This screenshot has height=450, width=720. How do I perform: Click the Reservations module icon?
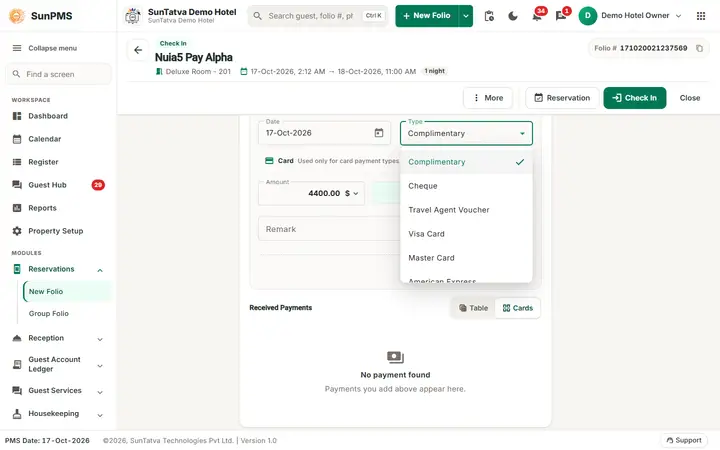[x=17, y=269]
